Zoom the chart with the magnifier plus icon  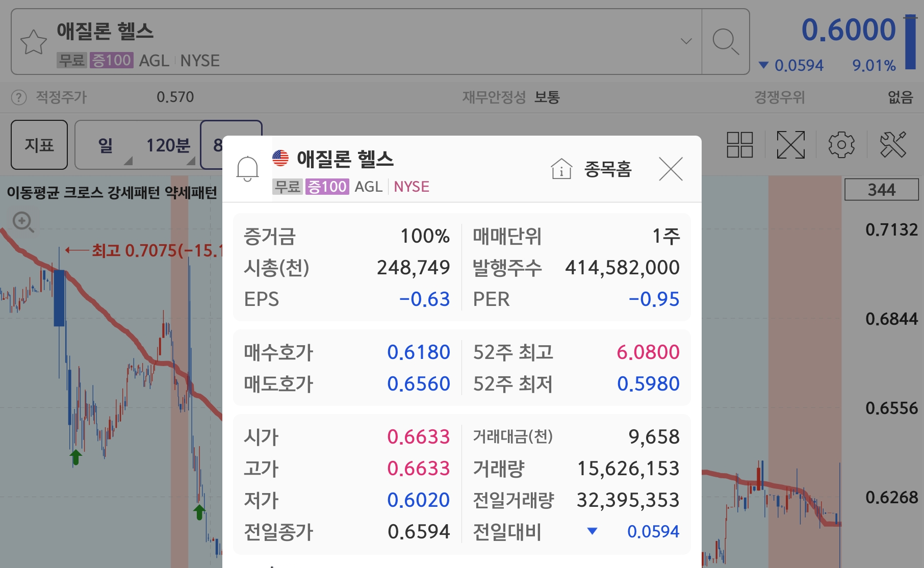(x=23, y=222)
